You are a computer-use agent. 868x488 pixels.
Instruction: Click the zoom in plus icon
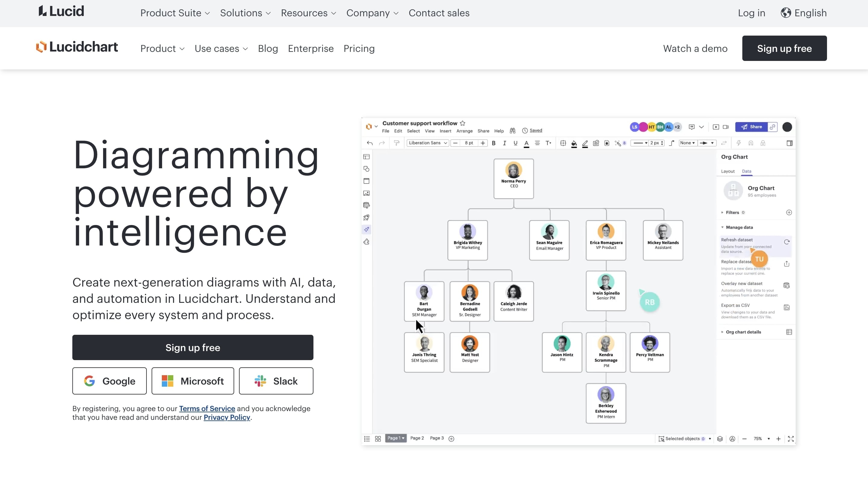778,439
